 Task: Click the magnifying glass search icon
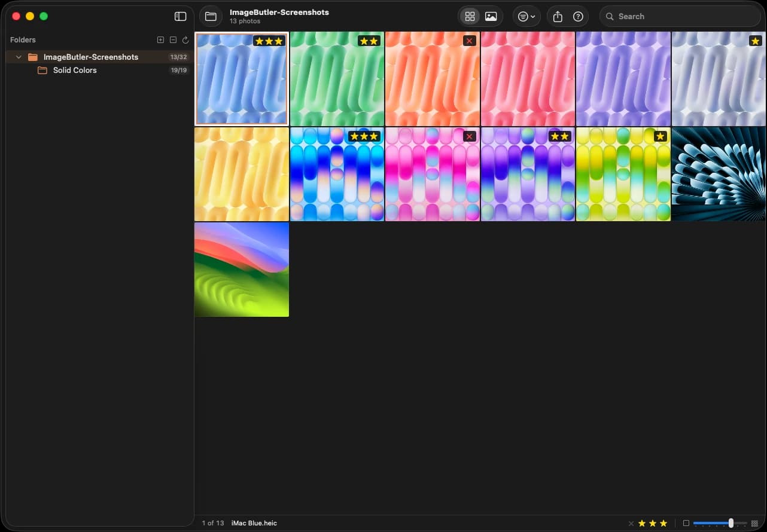610,17
